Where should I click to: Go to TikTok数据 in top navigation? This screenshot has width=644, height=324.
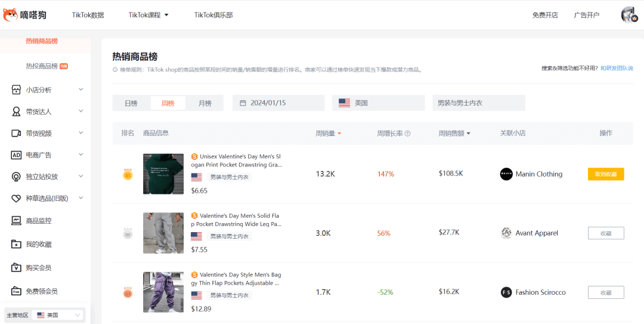(88, 15)
